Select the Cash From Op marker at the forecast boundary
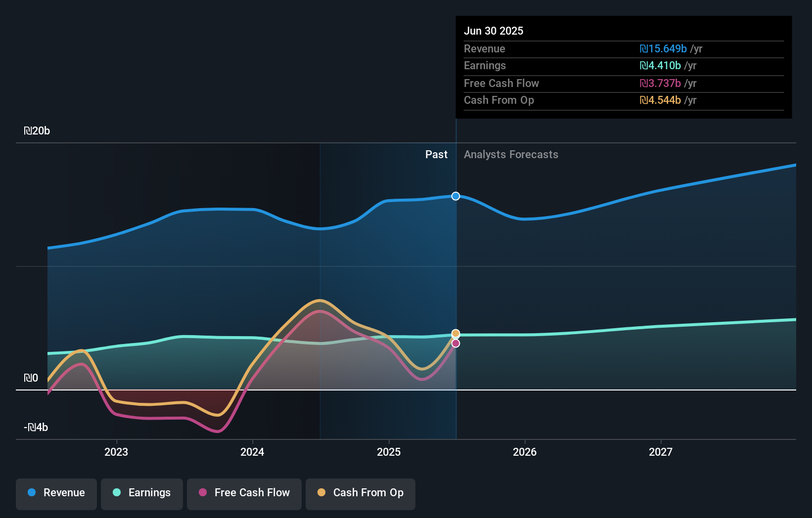The width and height of the screenshot is (812, 518). (x=455, y=333)
